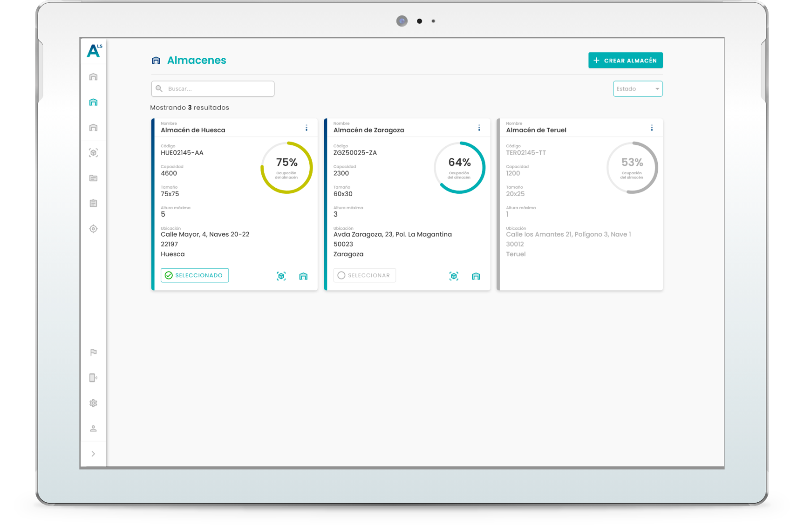Open warehouse icon on Zaragoza card
This screenshot has height=532, width=804.
coord(476,276)
